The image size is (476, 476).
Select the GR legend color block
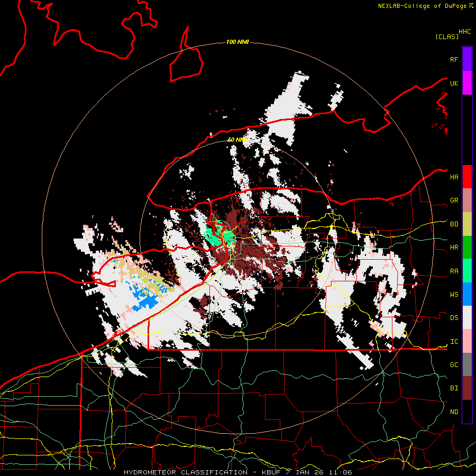point(467,200)
